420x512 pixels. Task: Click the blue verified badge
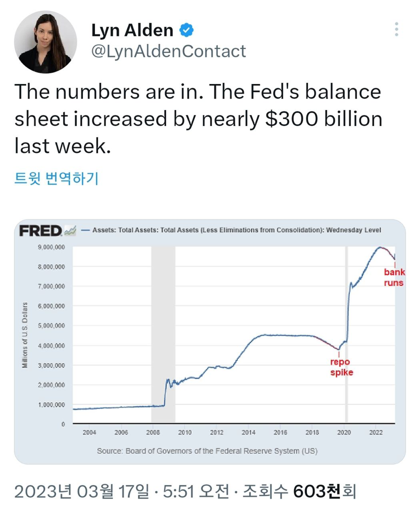[x=187, y=30]
